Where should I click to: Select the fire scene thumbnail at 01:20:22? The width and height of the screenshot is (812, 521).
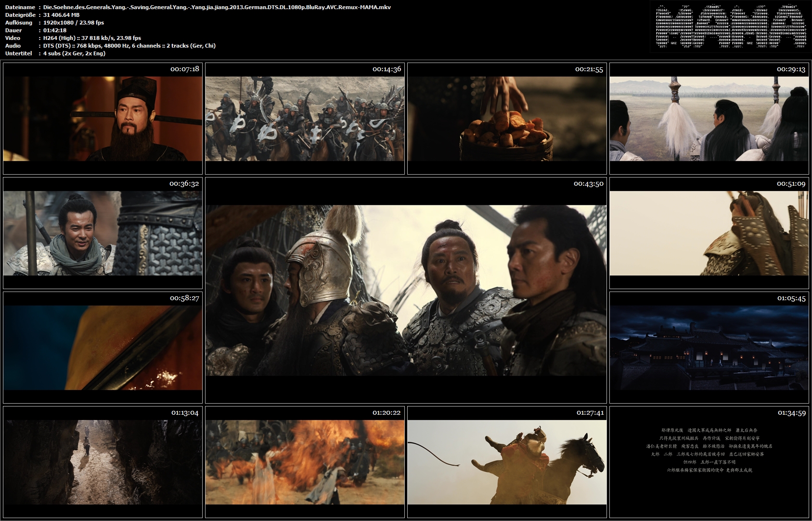[305, 462]
